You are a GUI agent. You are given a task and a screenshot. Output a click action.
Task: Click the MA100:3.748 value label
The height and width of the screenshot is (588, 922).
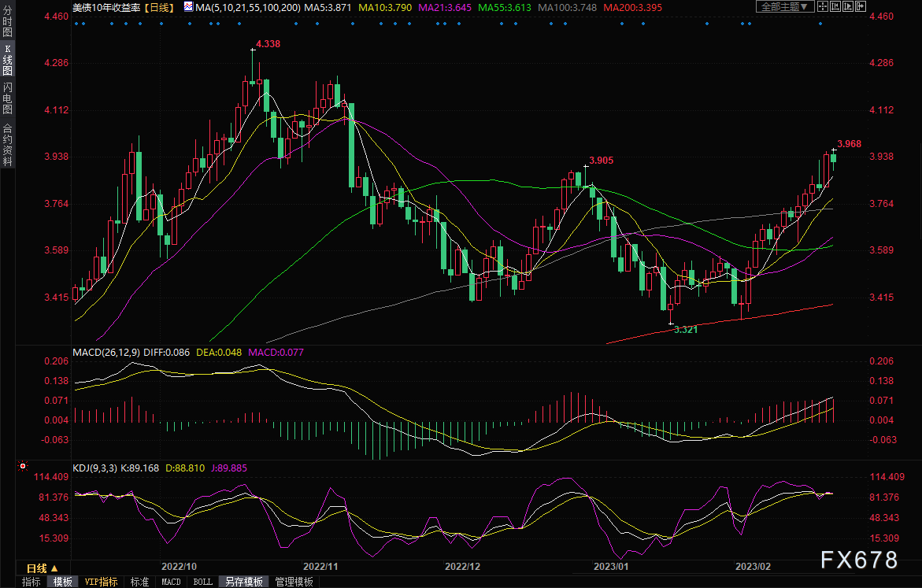[568, 8]
